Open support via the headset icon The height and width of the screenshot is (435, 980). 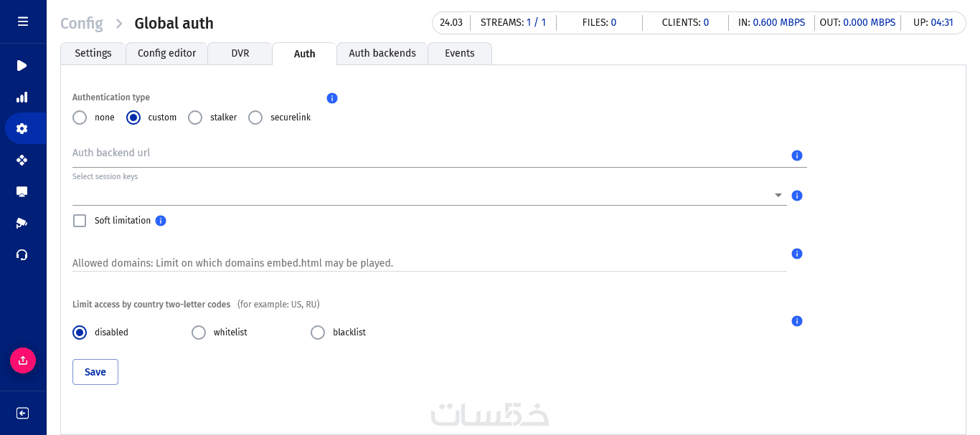point(22,254)
